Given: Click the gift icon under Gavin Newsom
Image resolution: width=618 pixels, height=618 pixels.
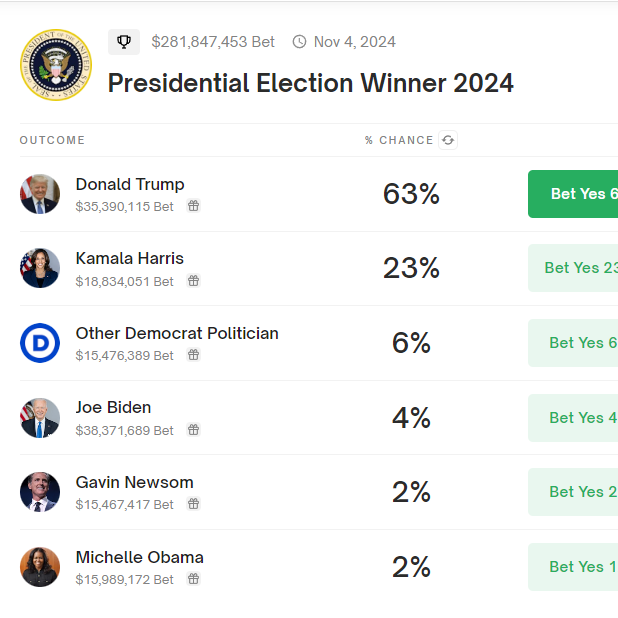Looking at the screenshot, I should (x=194, y=504).
